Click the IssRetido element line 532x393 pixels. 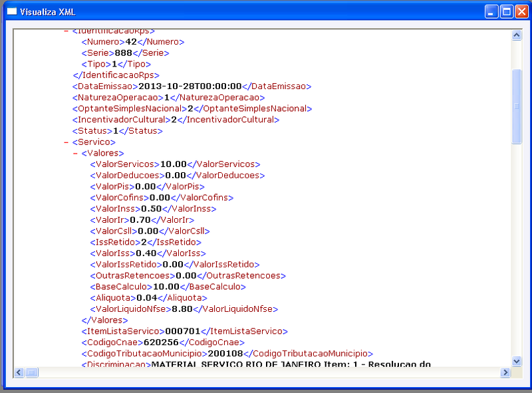click(146, 242)
